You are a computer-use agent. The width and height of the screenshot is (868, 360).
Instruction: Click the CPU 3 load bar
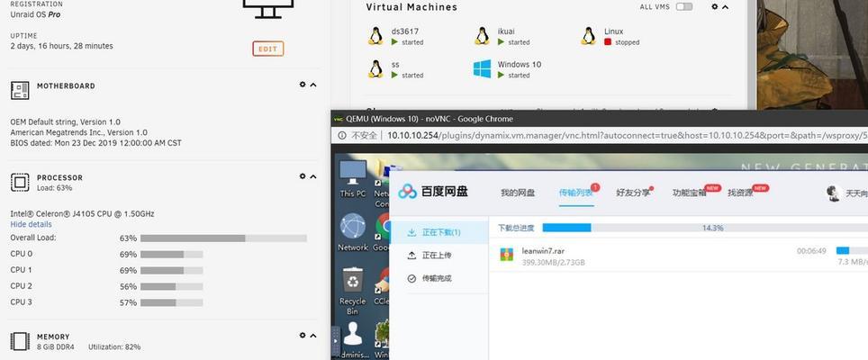(x=171, y=302)
